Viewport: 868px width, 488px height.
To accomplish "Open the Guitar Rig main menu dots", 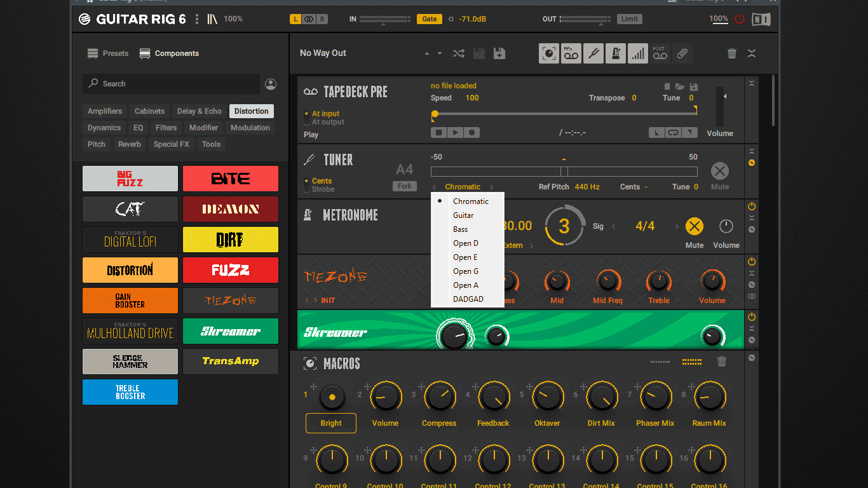I will pyautogui.click(x=197, y=19).
